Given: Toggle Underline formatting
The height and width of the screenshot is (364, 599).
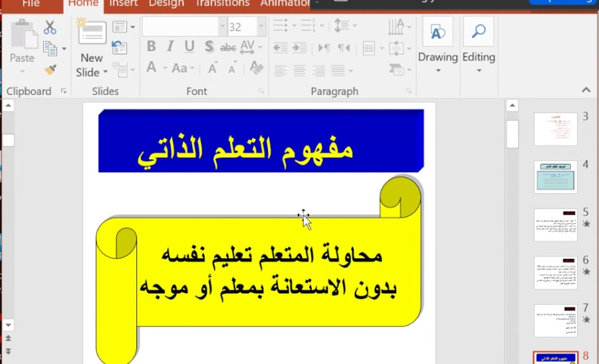Looking at the screenshot, I should (189, 46).
